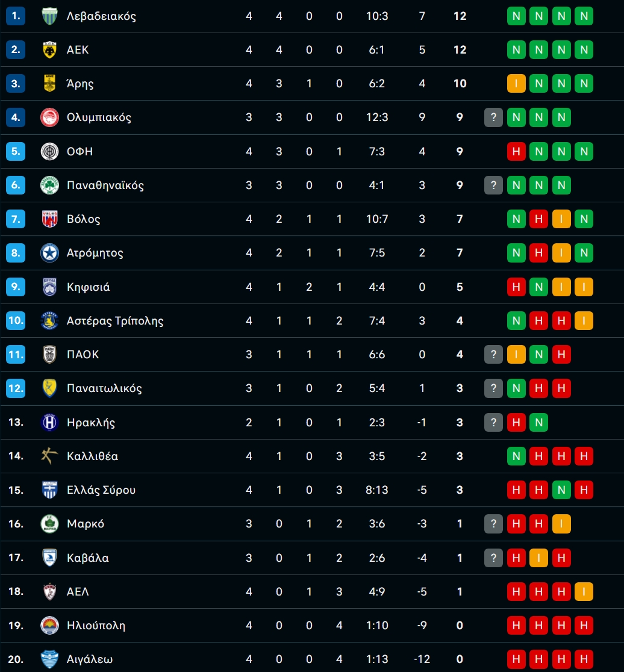
Task: Click the orange draw badge for ΑΕΛ
Action: tap(584, 591)
